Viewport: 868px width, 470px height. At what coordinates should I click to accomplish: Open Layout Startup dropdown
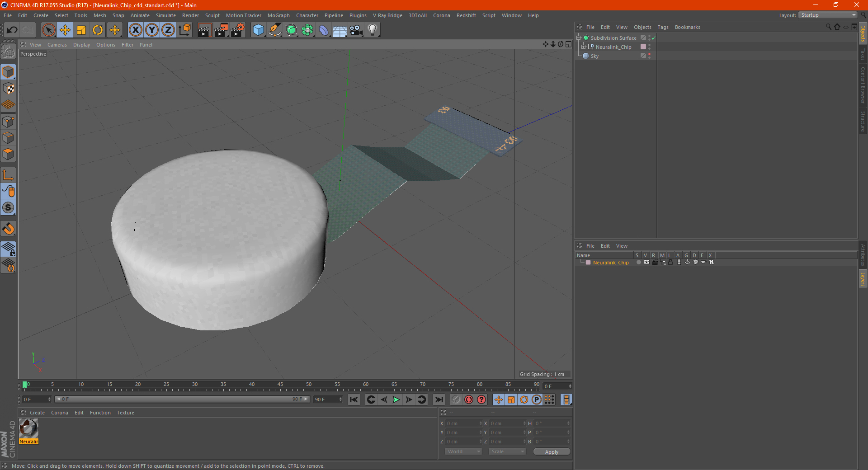point(828,15)
